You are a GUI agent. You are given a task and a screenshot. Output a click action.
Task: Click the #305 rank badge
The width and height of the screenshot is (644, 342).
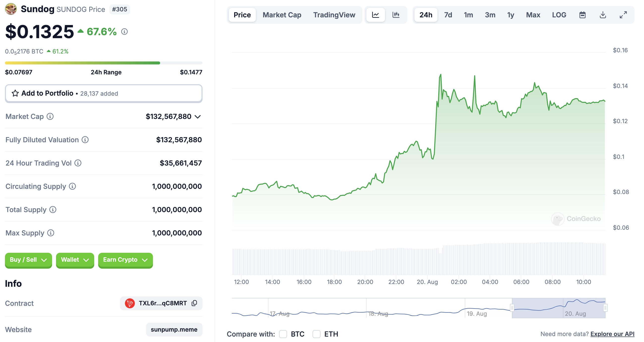[119, 9]
